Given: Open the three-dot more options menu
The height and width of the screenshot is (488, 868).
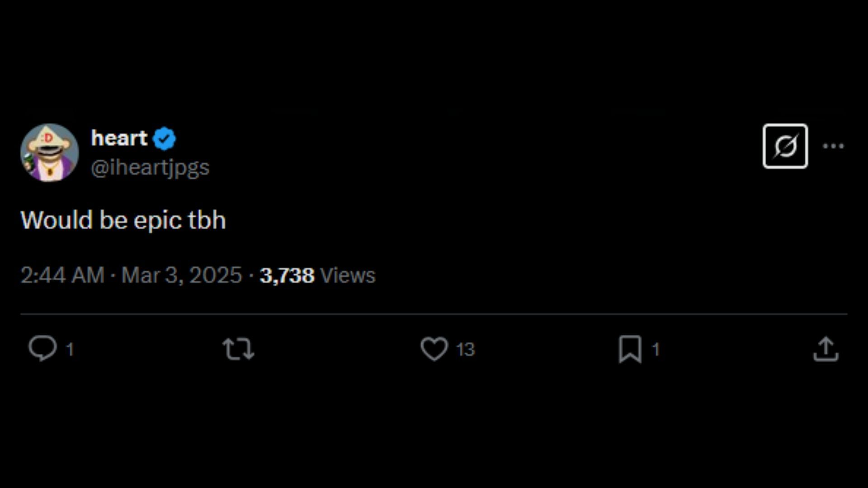Looking at the screenshot, I should pos(833,146).
